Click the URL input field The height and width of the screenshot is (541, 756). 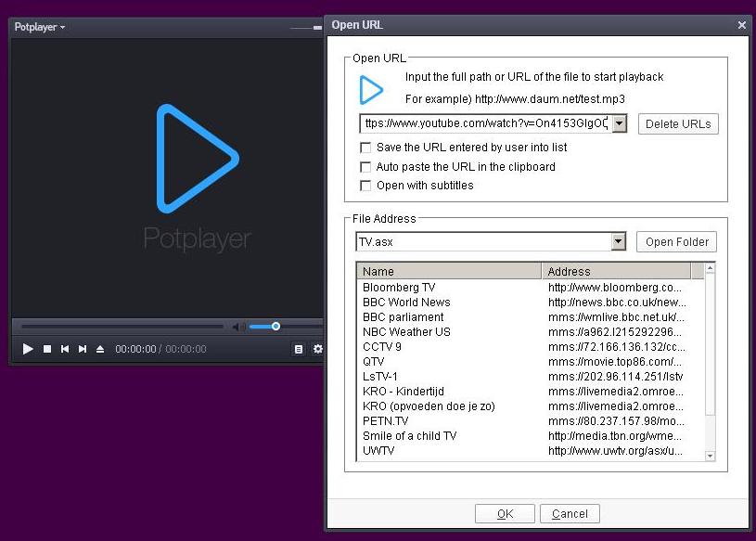(486, 123)
